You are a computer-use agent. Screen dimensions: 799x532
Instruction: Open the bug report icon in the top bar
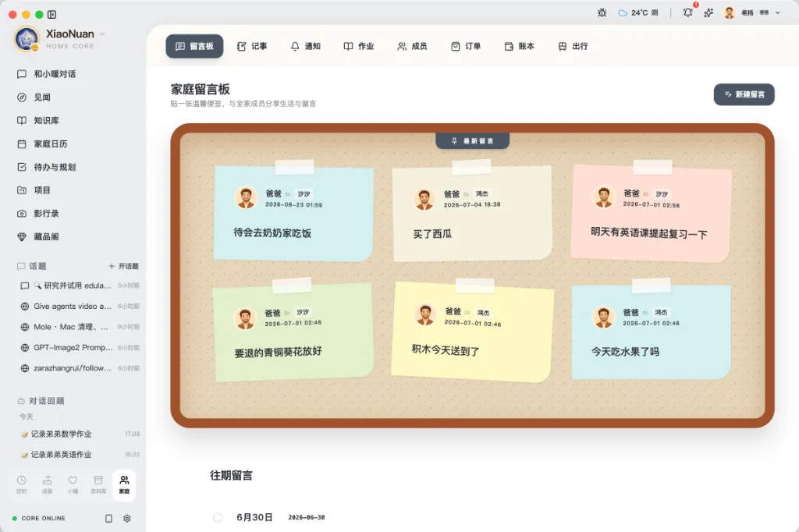click(x=602, y=12)
